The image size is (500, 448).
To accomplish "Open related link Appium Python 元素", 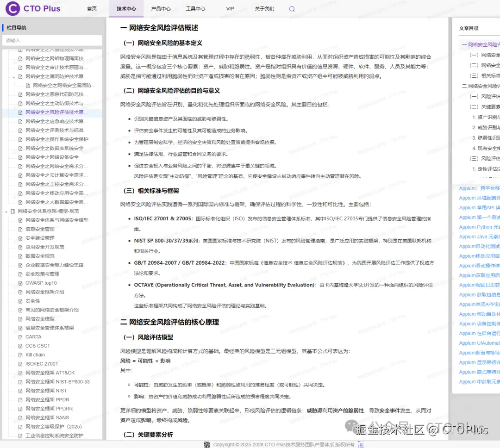I will click(x=479, y=227).
